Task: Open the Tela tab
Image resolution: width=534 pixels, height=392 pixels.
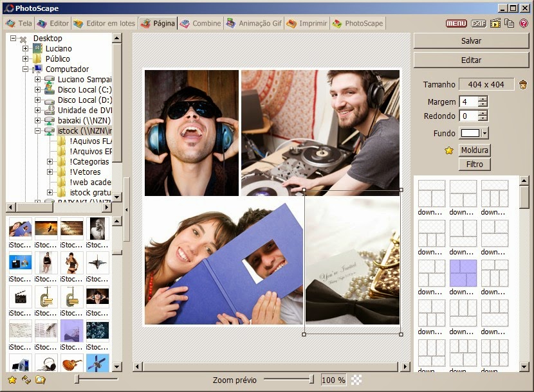Action: 19,24
